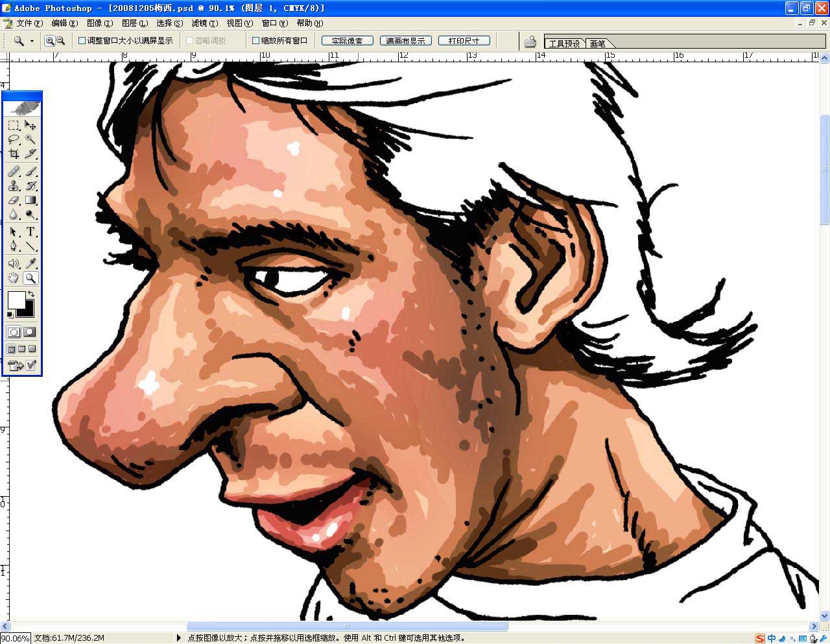Select the Rectangular Marquee tool
The width and height of the screenshot is (830, 644).
point(14,125)
